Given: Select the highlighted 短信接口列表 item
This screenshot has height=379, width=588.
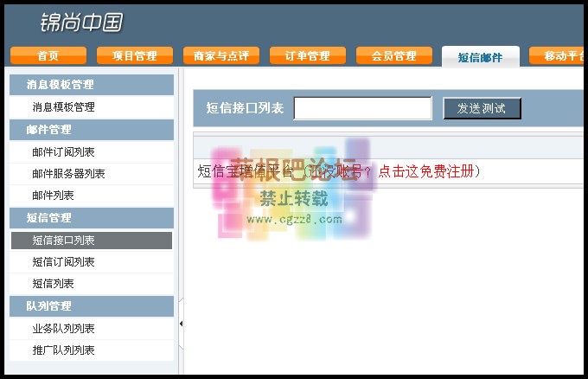Looking at the screenshot, I should 92,241.
